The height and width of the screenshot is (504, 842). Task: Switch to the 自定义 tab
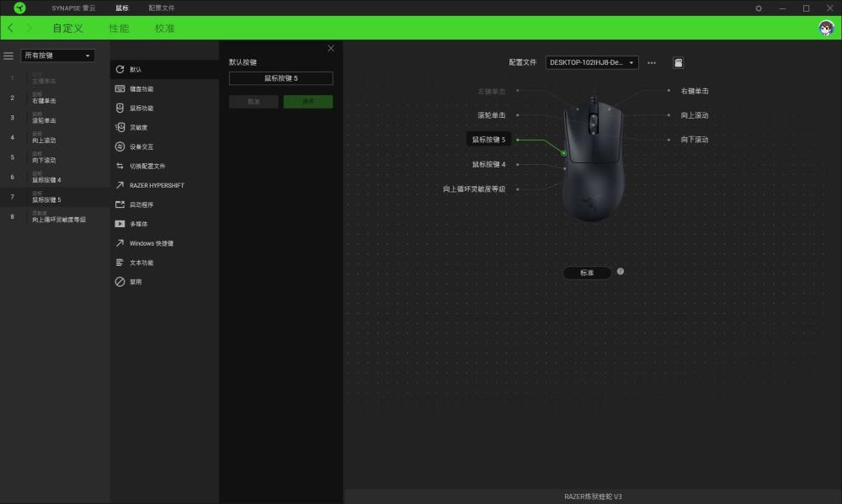(67, 29)
